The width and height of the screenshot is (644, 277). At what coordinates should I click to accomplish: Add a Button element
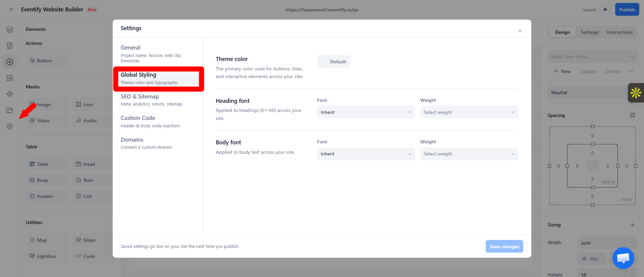click(x=47, y=61)
